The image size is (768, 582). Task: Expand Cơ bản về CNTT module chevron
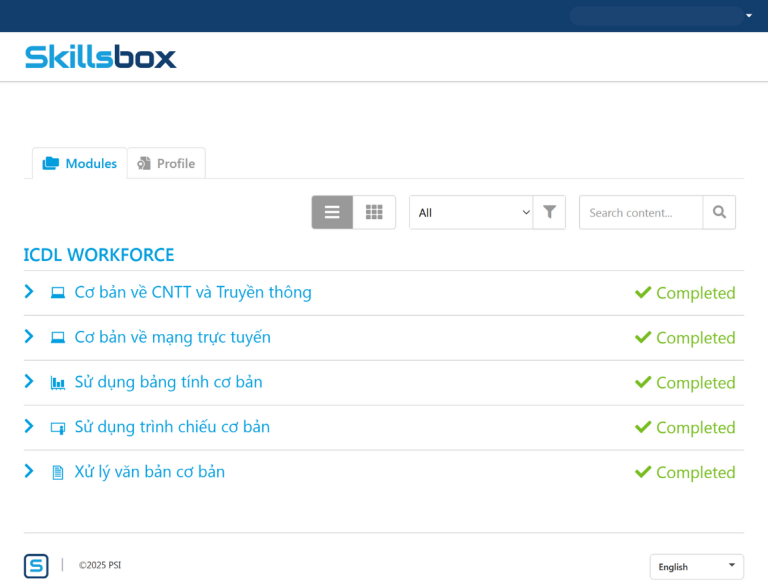29,292
